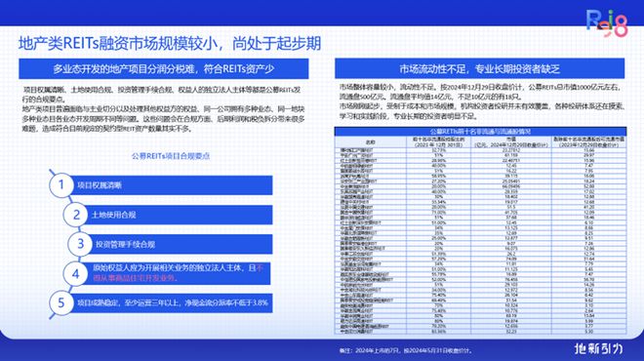This screenshot has height=361, width=644.
Task: Select the numbered circle 2 icon
Action: point(76,215)
